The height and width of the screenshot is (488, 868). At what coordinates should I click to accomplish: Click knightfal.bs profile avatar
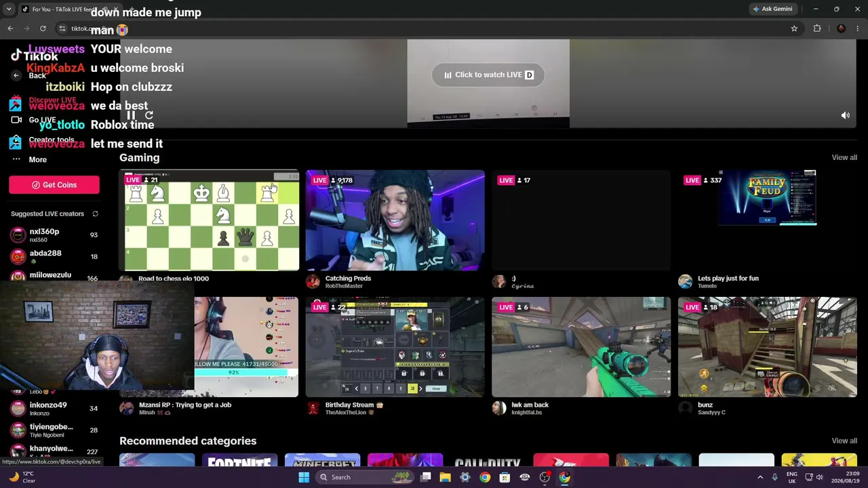tap(498, 408)
